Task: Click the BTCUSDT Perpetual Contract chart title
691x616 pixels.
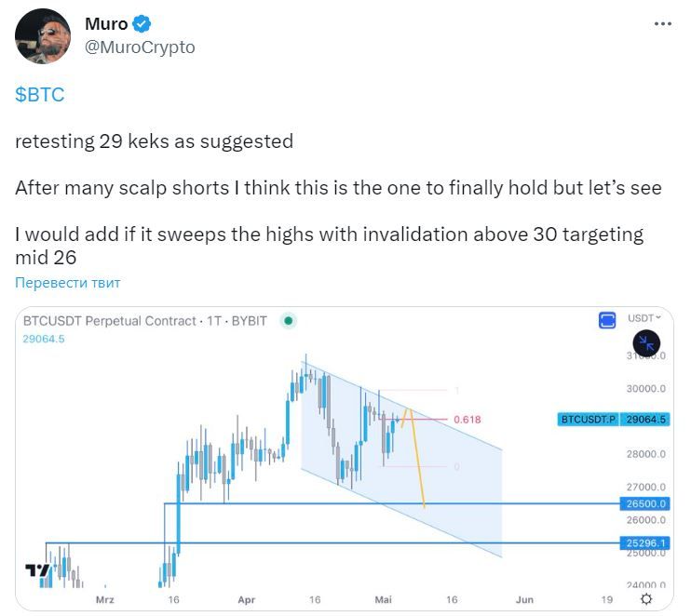Action: point(144,321)
